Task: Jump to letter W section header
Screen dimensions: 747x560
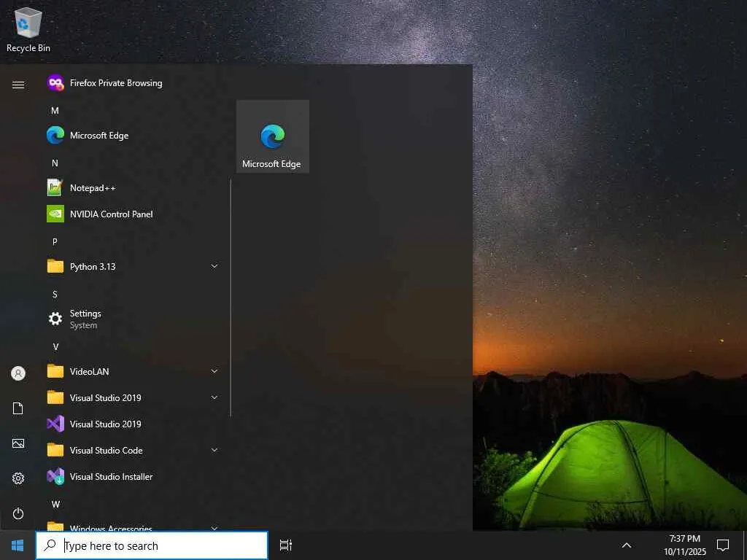Action: pos(55,504)
